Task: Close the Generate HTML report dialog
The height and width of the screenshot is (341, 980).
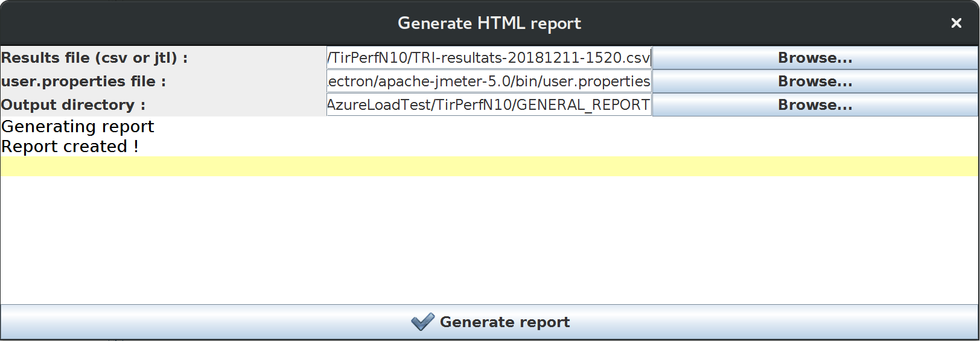Action: tap(956, 23)
